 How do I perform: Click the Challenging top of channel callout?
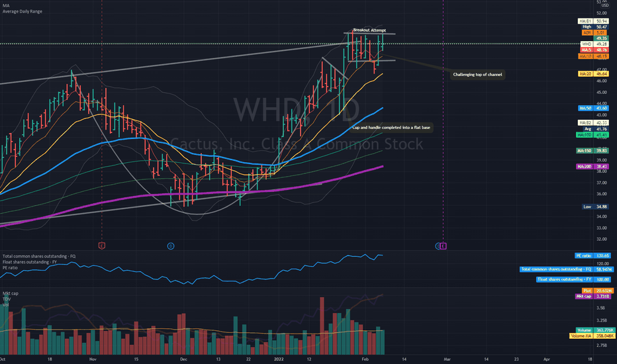[x=477, y=74]
